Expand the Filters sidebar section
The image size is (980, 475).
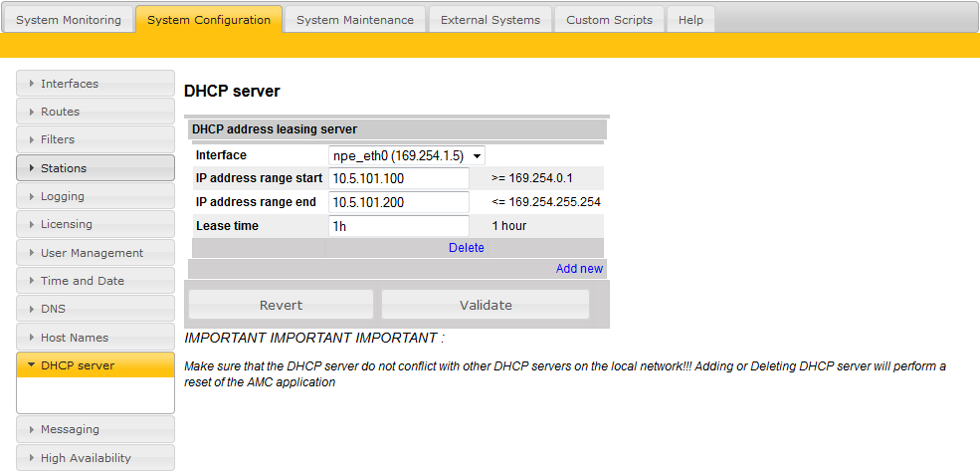pyautogui.click(x=96, y=139)
